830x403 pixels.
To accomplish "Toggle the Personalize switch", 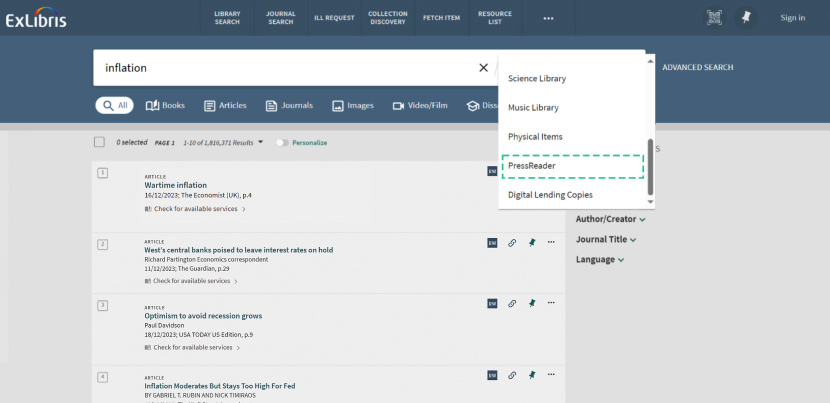I will [282, 143].
